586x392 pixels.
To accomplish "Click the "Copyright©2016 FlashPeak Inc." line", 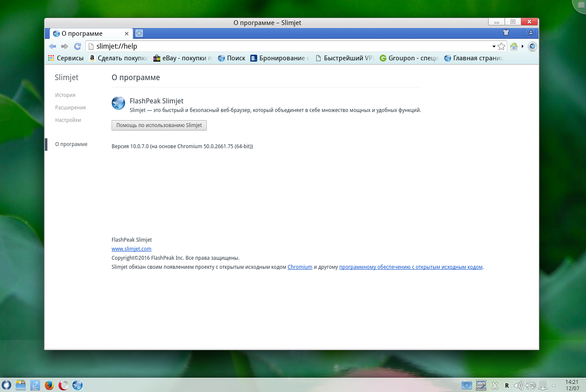I will point(175,258).
